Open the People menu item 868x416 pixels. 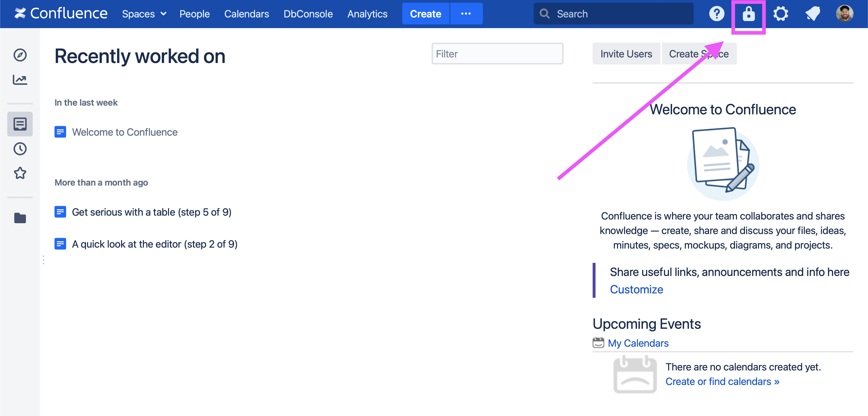point(194,14)
